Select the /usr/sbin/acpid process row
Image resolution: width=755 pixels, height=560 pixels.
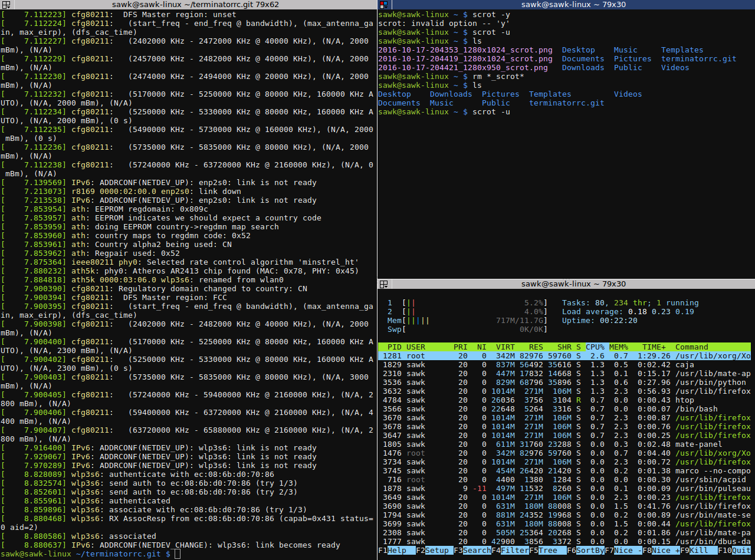click(x=564, y=480)
